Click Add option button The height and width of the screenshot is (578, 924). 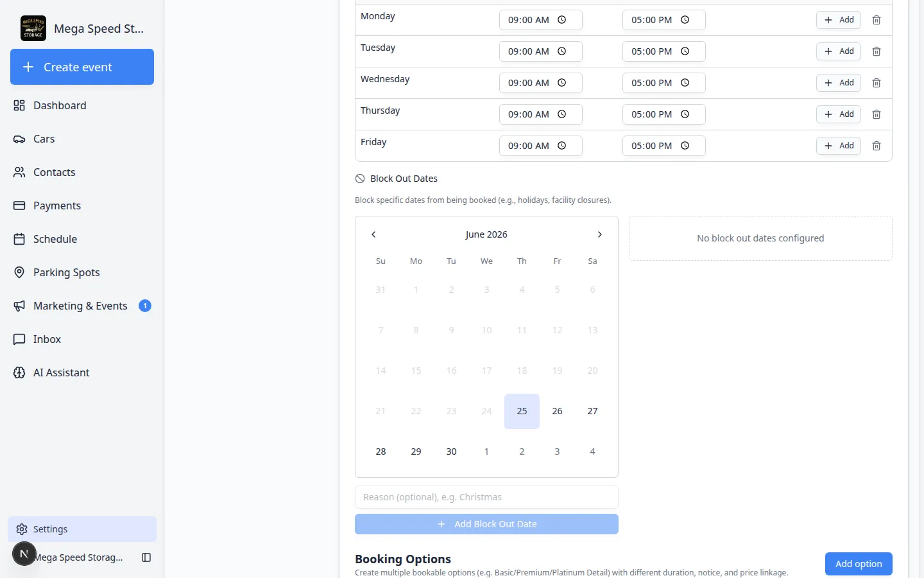pos(859,564)
